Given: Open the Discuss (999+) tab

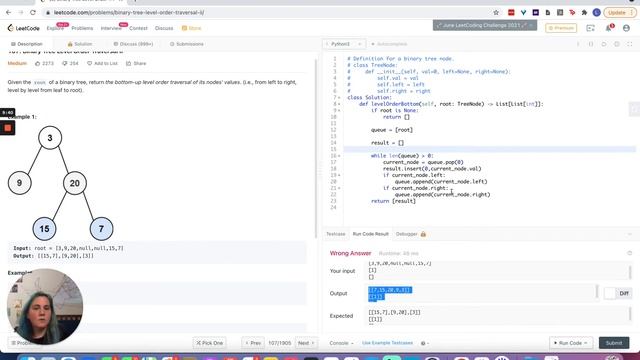Looking at the screenshot, I should [x=133, y=44].
